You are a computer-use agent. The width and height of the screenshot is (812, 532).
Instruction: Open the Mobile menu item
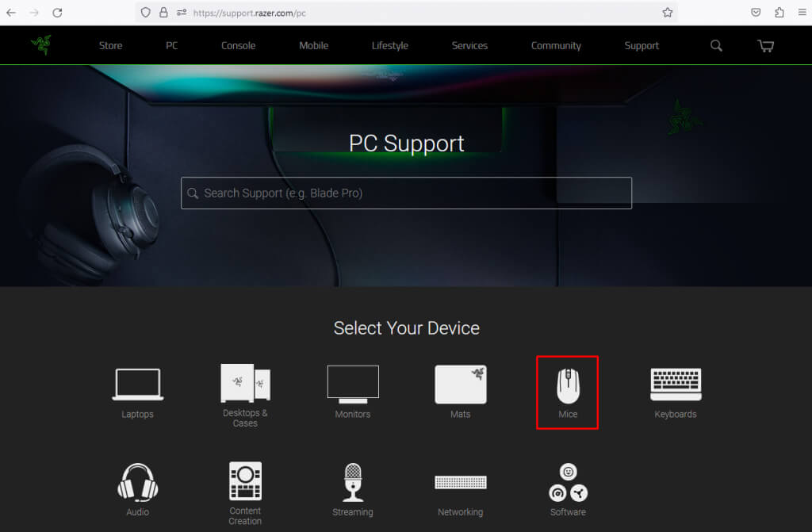pos(314,45)
